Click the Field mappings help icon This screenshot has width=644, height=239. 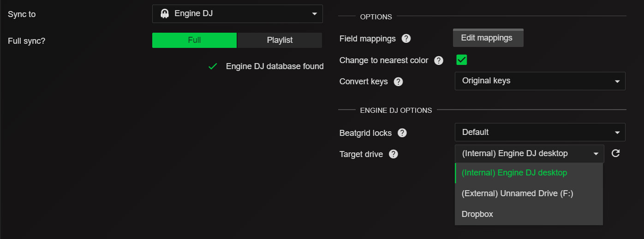point(406,39)
